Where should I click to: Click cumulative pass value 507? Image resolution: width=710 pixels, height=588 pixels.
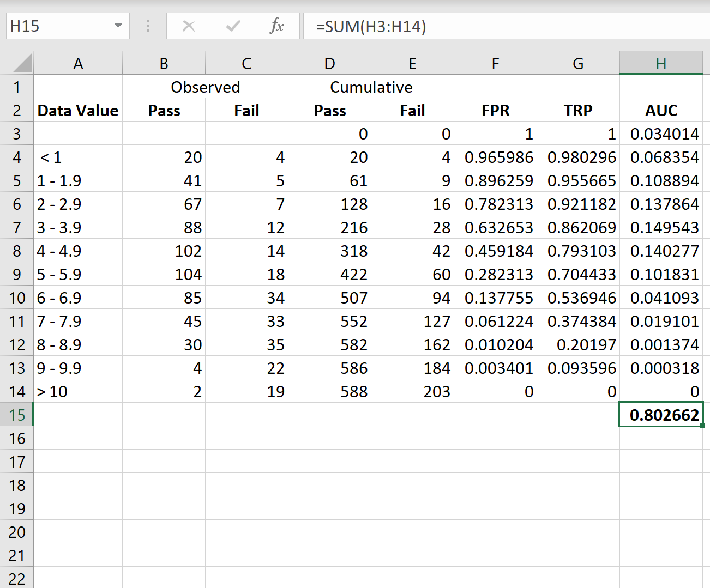tap(329, 298)
